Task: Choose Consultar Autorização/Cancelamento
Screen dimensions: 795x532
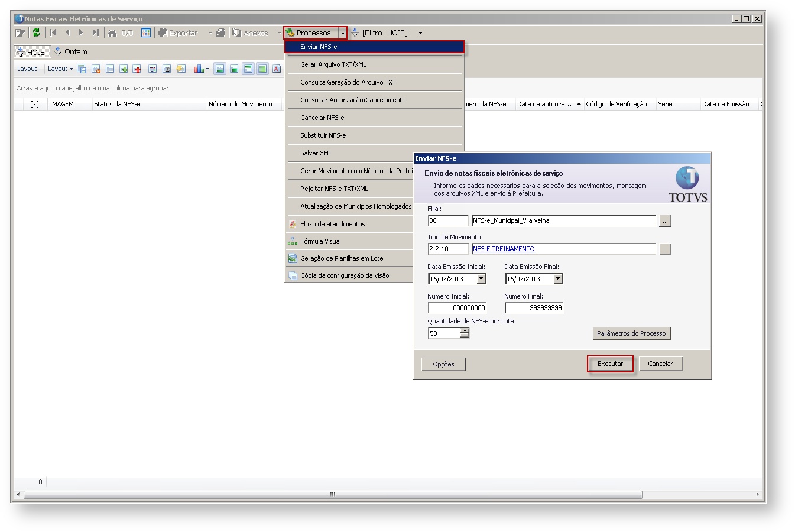Action: coord(375,100)
